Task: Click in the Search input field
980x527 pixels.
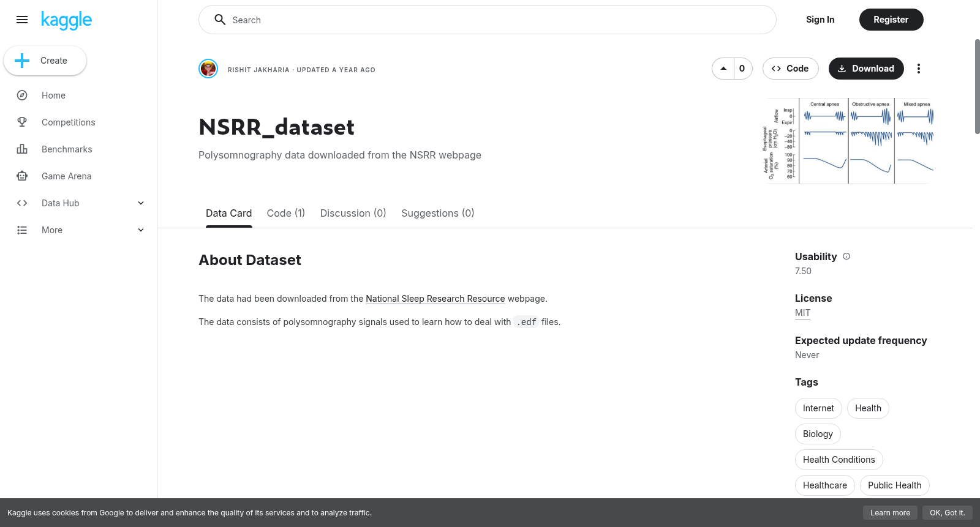Action: [x=487, y=20]
